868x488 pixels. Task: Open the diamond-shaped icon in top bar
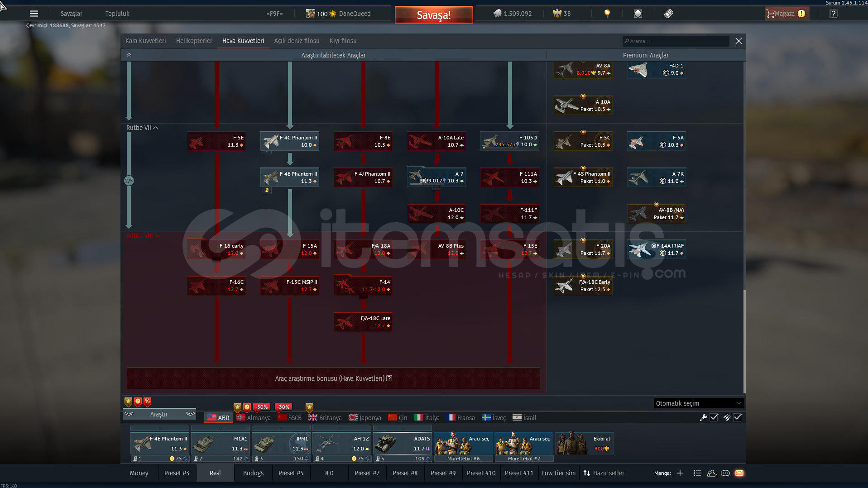638,14
